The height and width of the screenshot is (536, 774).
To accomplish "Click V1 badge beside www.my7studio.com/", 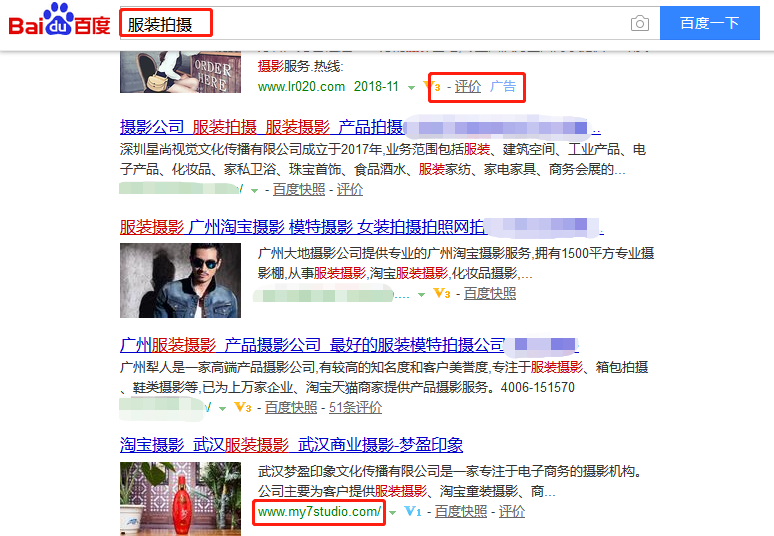I will click(413, 512).
